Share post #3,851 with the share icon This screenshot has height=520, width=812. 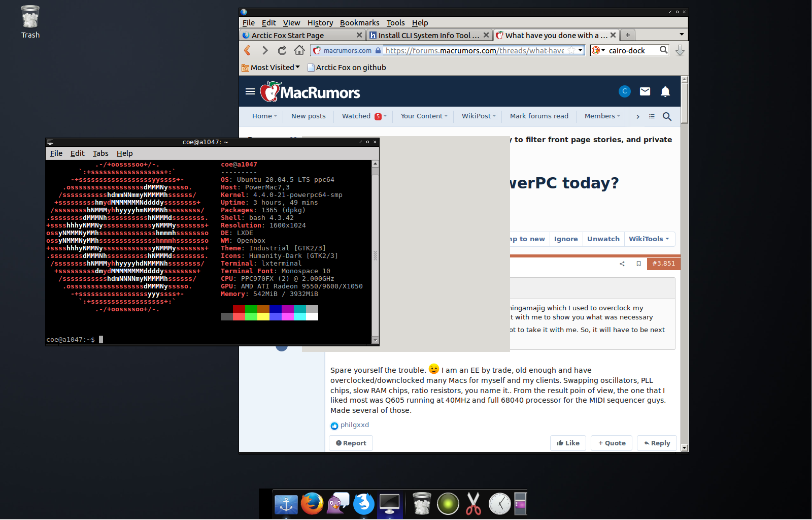pyautogui.click(x=622, y=264)
